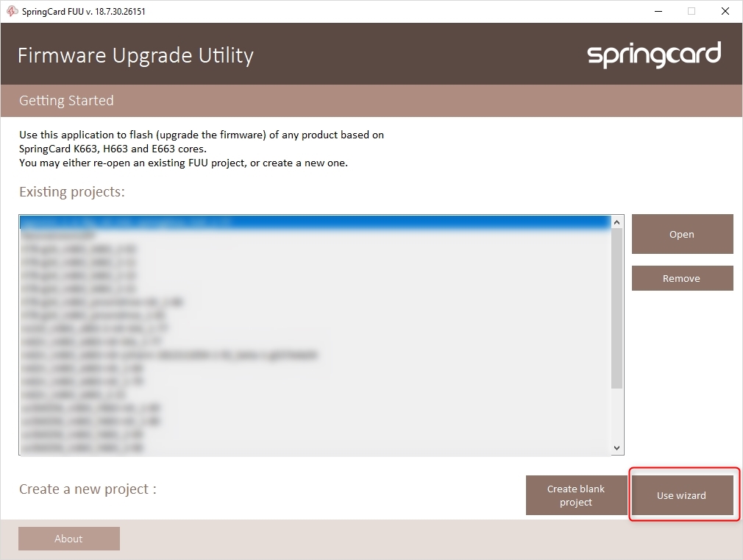Click the Create blank project button

point(576,495)
